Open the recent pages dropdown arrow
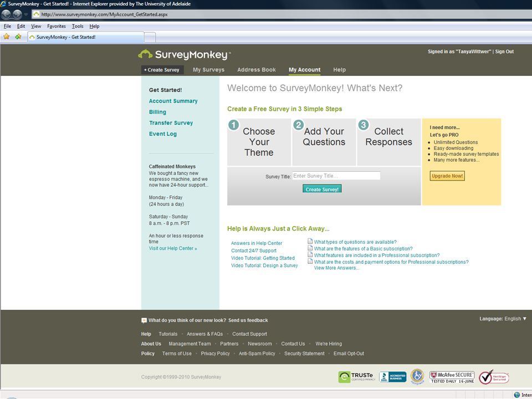Viewport: 532px width, 399px height. click(26, 14)
